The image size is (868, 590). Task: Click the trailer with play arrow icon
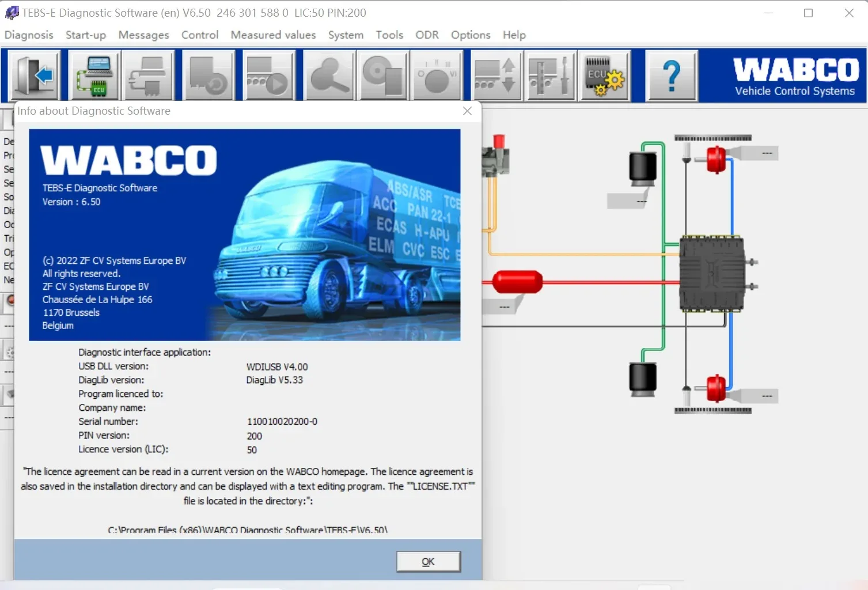268,75
